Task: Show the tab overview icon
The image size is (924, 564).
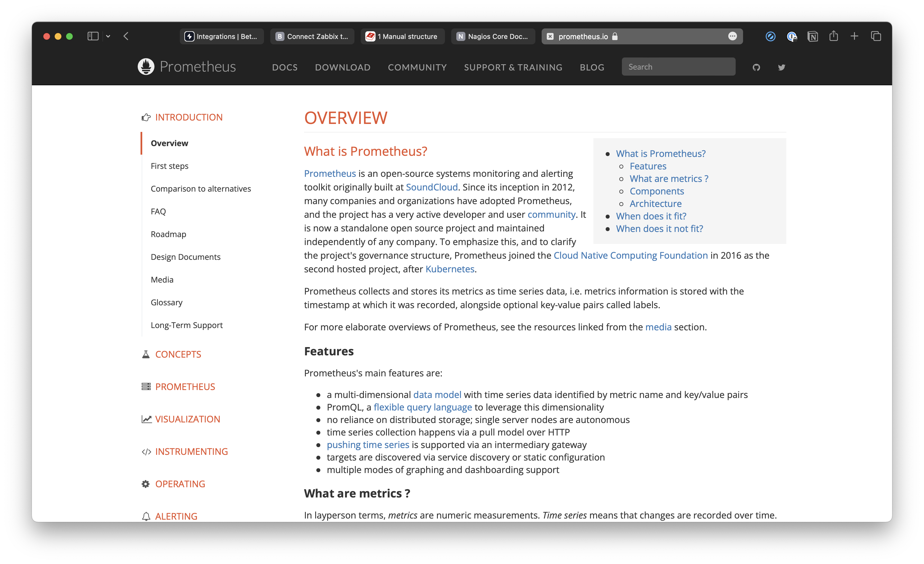Action: click(x=876, y=36)
